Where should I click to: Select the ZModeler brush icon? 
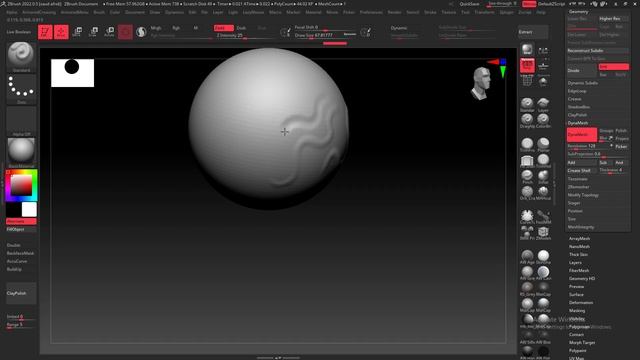pos(543,233)
